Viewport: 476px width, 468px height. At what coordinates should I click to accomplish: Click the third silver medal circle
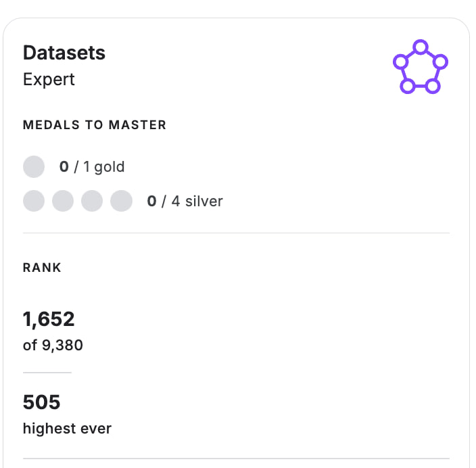[92, 201]
